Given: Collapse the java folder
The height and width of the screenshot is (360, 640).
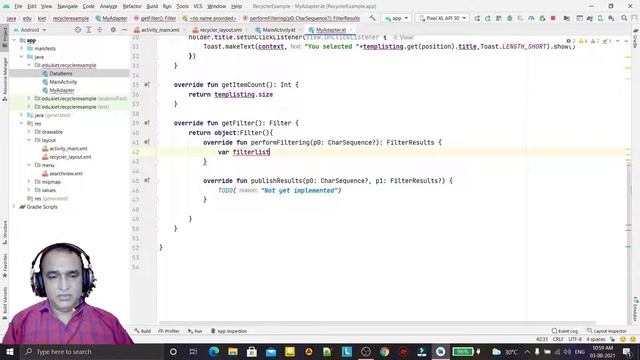Looking at the screenshot, I should (x=22, y=57).
